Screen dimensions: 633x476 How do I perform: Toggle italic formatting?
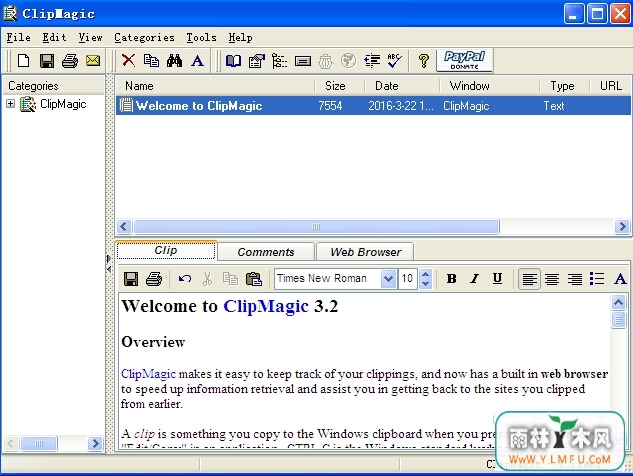pos(475,279)
